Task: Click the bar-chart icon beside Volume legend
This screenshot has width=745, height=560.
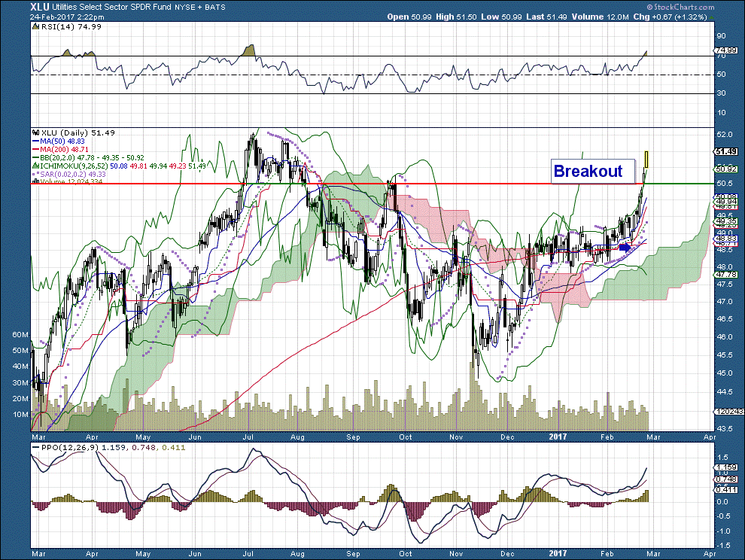Action: tap(35, 181)
